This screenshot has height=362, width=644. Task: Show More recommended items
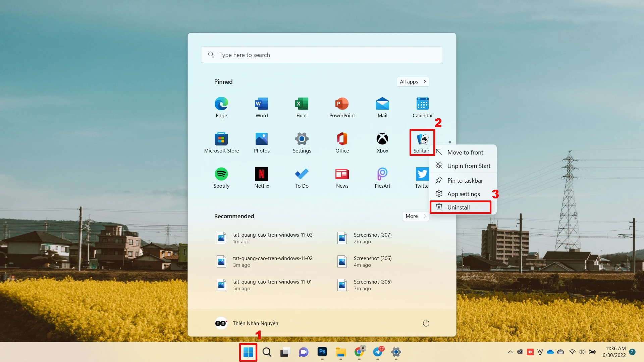click(416, 216)
